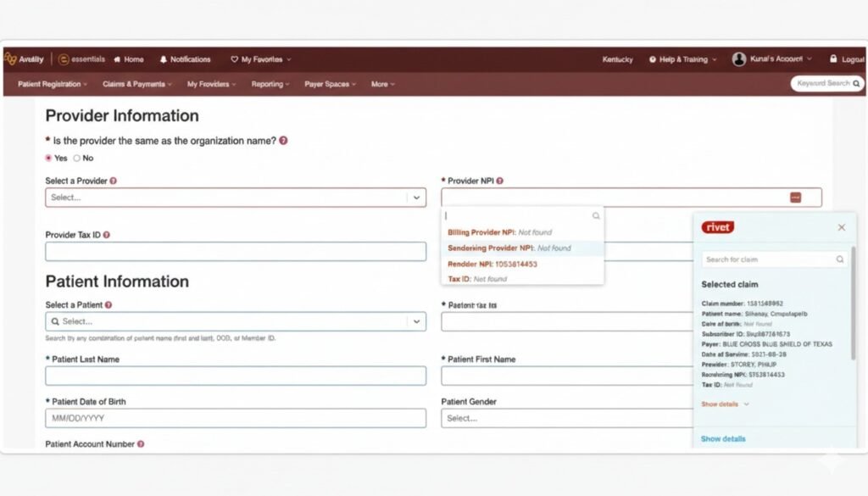Select the Yes radio button
Screen dimensions: 868x496
pos(49,158)
